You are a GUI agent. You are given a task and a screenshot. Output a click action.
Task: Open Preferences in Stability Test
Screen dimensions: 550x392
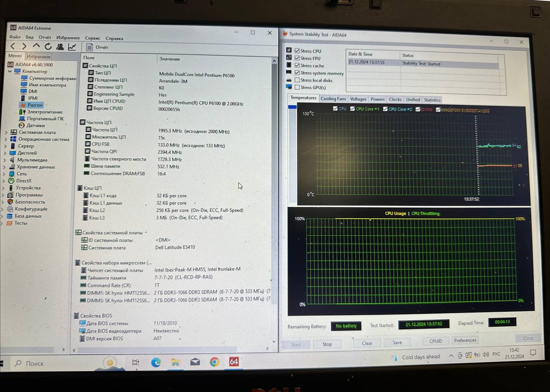[465, 340]
